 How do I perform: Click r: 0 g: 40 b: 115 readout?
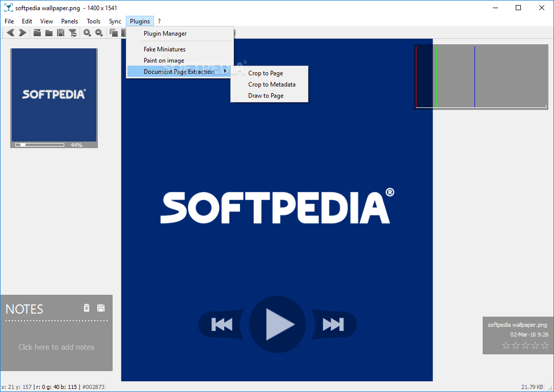(57, 387)
